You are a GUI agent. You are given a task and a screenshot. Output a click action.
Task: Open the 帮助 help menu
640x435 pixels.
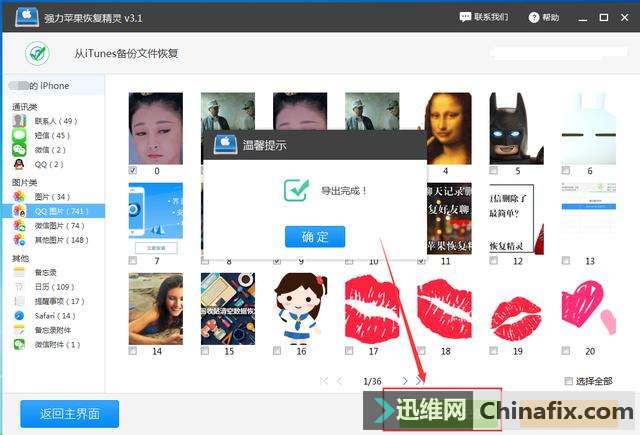point(544,17)
